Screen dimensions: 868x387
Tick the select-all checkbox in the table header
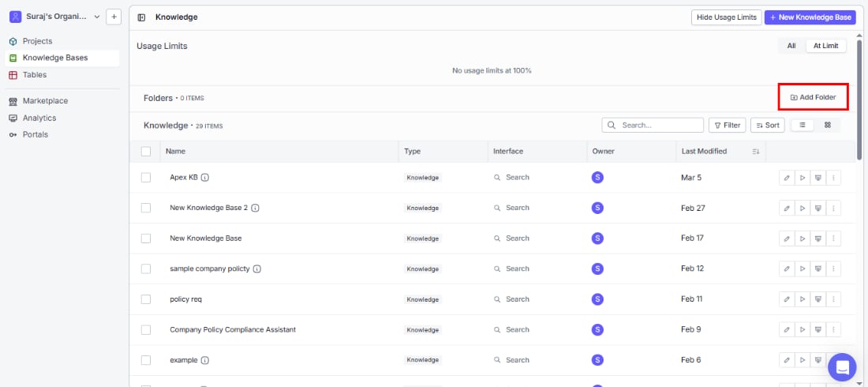[146, 152]
